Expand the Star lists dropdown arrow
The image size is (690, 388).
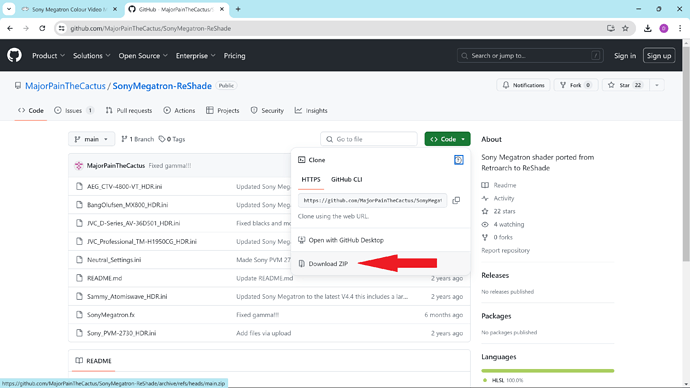(x=657, y=85)
